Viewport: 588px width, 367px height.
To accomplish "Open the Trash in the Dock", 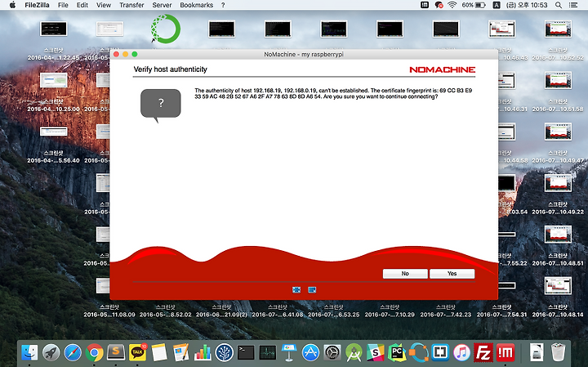I will coord(559,352).
